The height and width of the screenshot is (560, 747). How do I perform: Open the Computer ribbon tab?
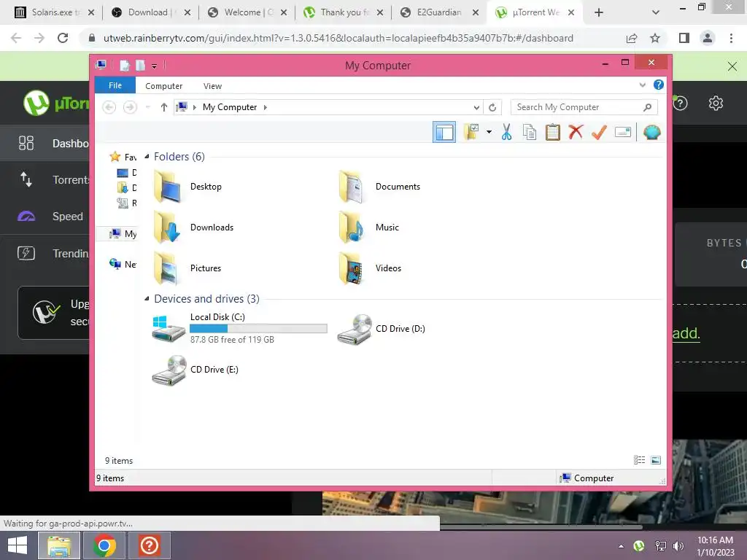pyautogui.click(x=164, y=86)
